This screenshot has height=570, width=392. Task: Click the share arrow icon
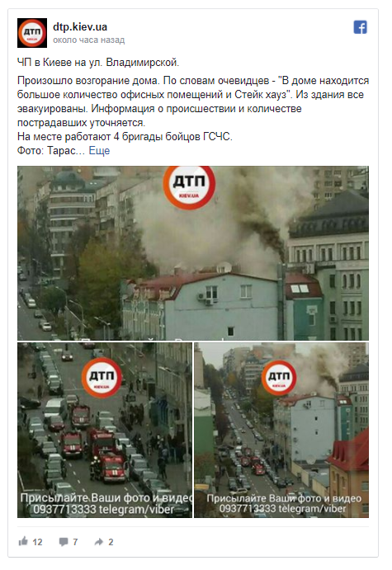(98, 542)
